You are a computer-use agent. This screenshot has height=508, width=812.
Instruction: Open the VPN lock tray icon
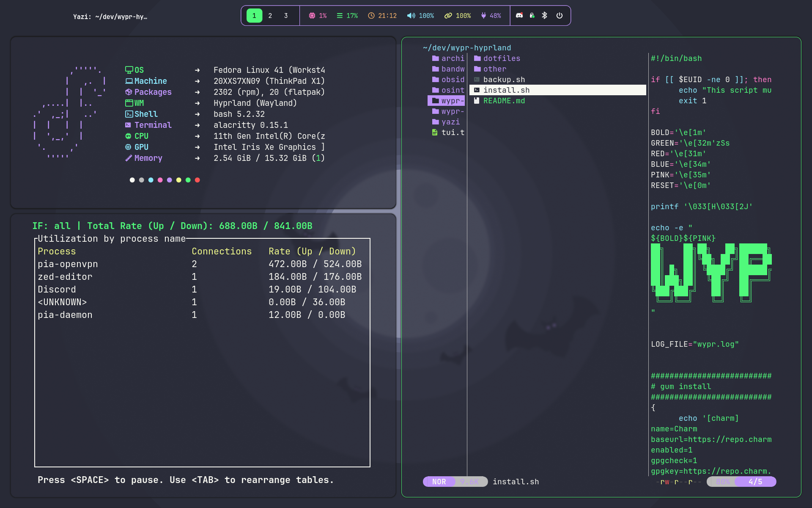tap(532, 16)
